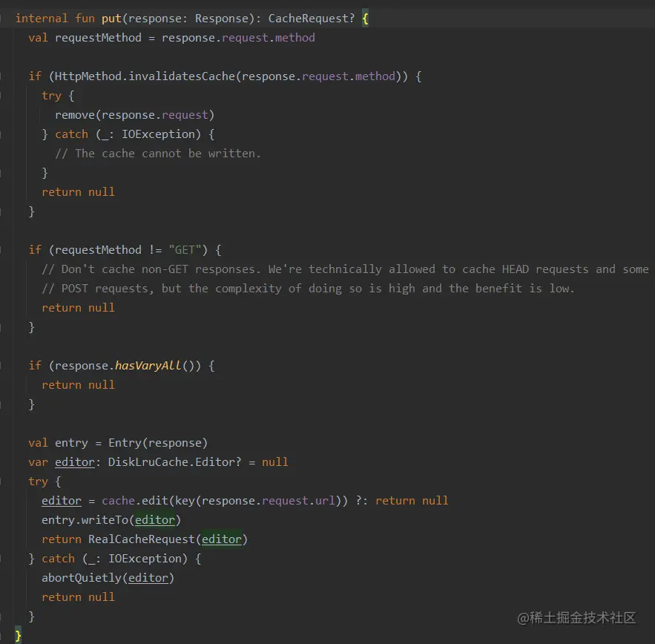The height and width of the screenshot is (644, 655).
Task: Click "HttpMethod" in the first if statement
Action: [x=88, y=76]
